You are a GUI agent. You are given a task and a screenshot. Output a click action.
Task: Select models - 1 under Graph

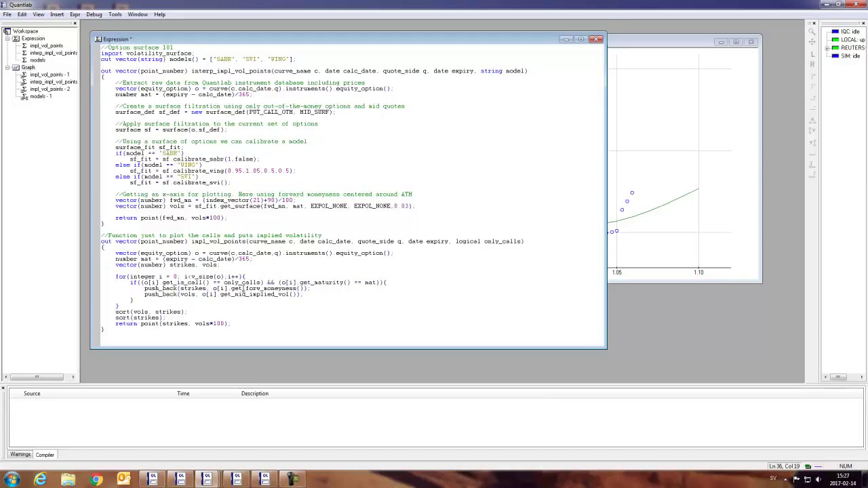(41, 96)
